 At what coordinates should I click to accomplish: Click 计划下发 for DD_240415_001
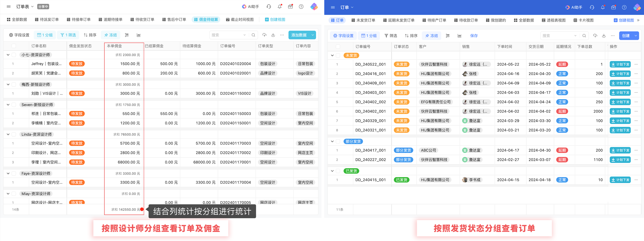pyautogui.click(x=620, y=180)
